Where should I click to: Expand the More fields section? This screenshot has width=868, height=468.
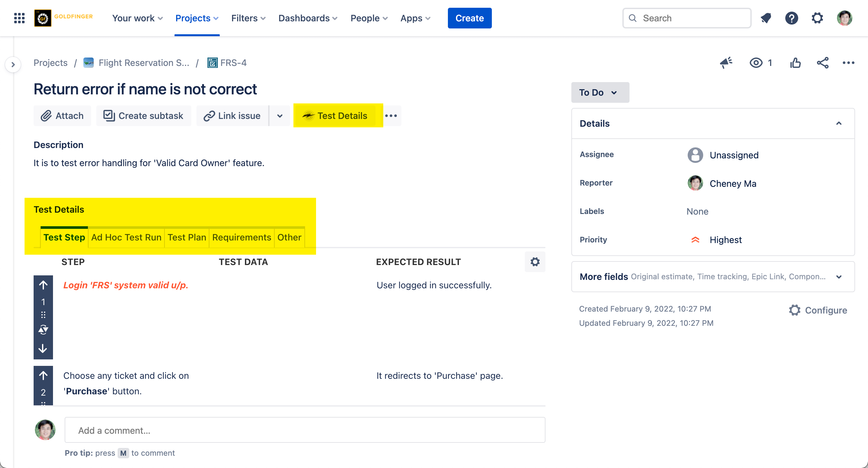839,277
